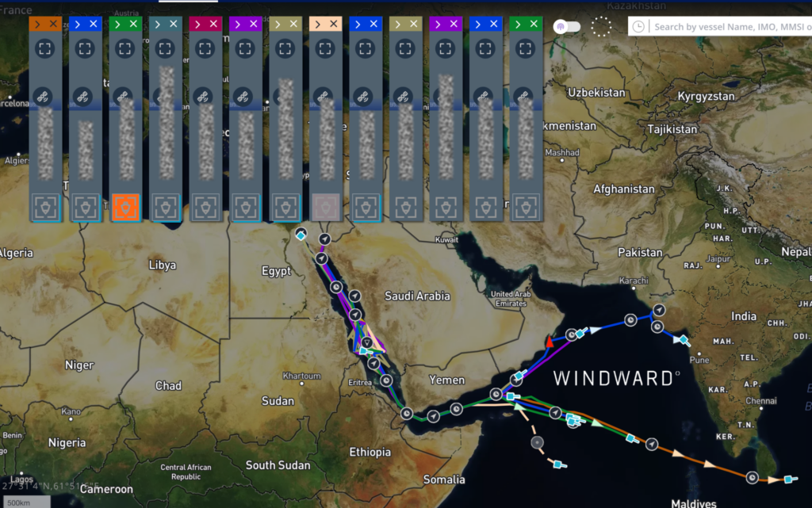Select cyan diamond marker near Suez
This screenshot has width=812, height=508.
(301, 235)
